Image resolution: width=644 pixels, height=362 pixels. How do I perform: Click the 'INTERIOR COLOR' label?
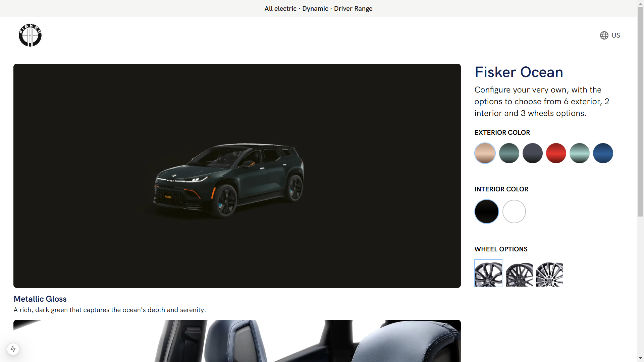501,189
